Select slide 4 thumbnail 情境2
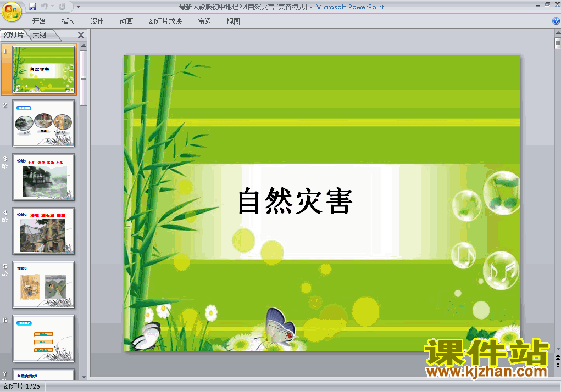 43,231
